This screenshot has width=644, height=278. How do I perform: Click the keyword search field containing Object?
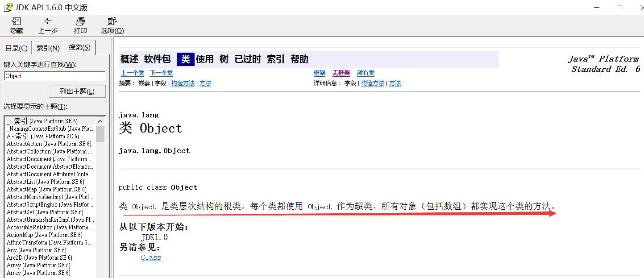54,76
